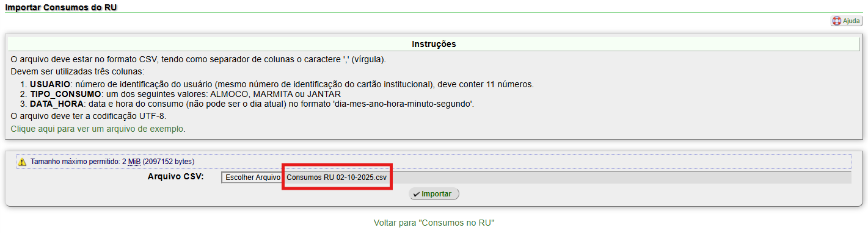The height and width of the screenshot is (233, 868).
Task: Click the Escolher Arquivo button
Action: (252, 177)
